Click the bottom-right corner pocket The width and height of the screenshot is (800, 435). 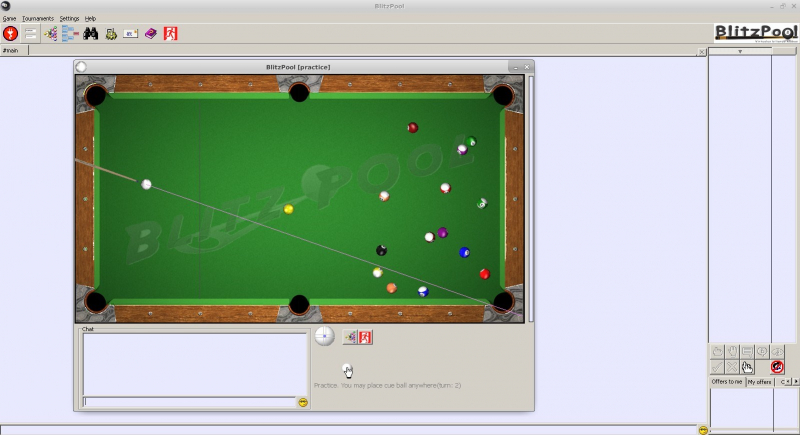tap(504, 301)
